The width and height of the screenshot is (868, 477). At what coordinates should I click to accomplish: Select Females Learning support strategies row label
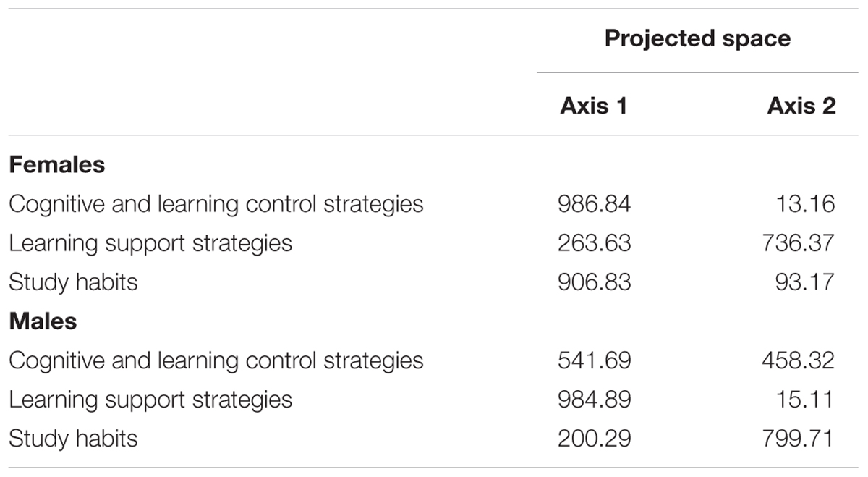click(150, 242)
